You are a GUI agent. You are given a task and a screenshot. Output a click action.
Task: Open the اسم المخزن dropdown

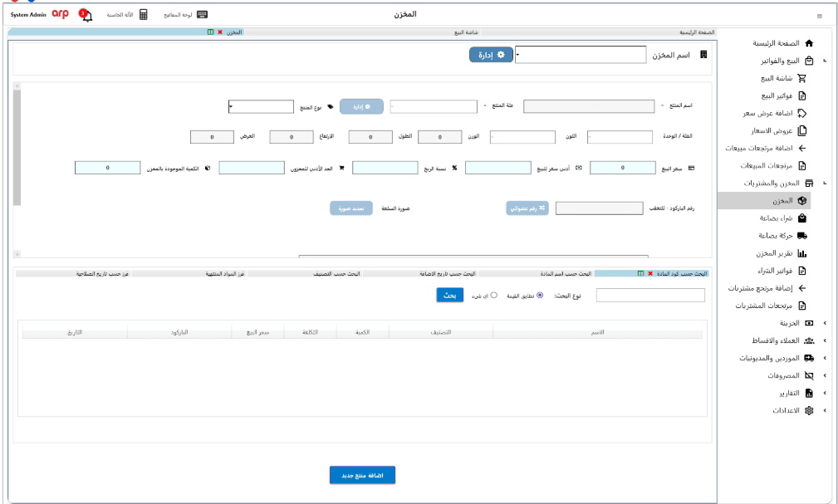pos(581,55)
